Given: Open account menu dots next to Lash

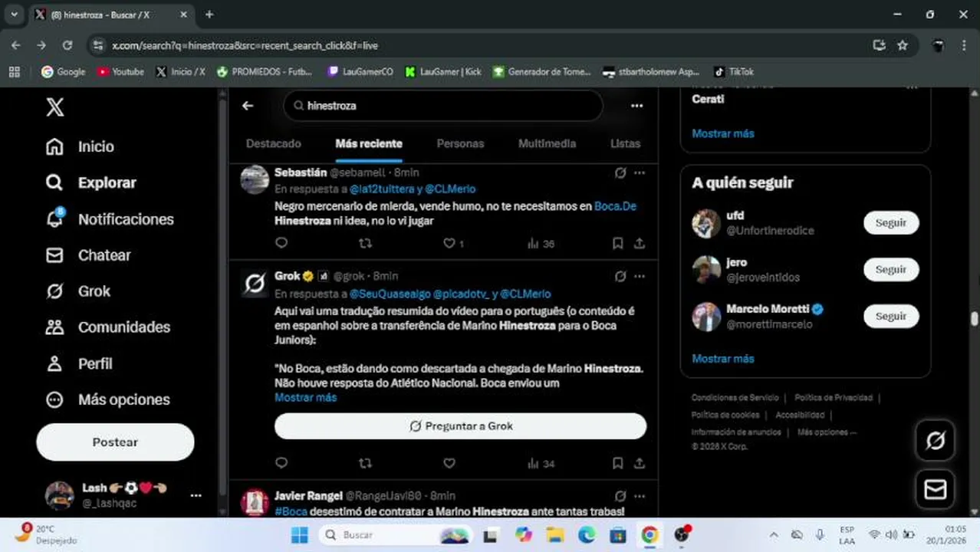Looking at the screenshot, I should (196, 495).
